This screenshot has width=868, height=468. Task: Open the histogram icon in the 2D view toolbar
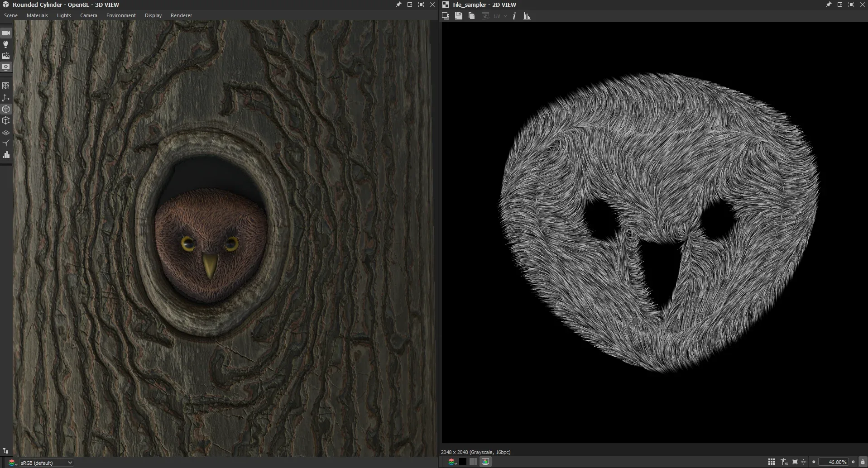(x=528, y=16)
